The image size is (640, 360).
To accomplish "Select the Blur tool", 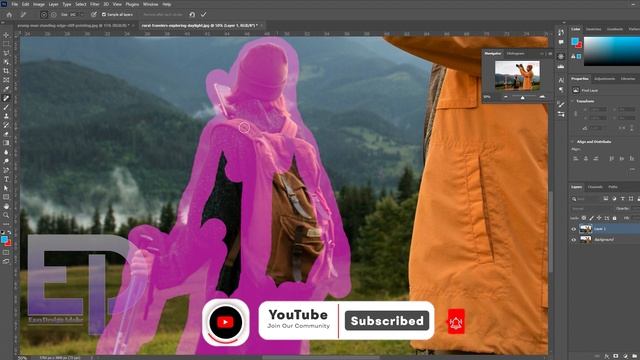I will tap(6, 152).
